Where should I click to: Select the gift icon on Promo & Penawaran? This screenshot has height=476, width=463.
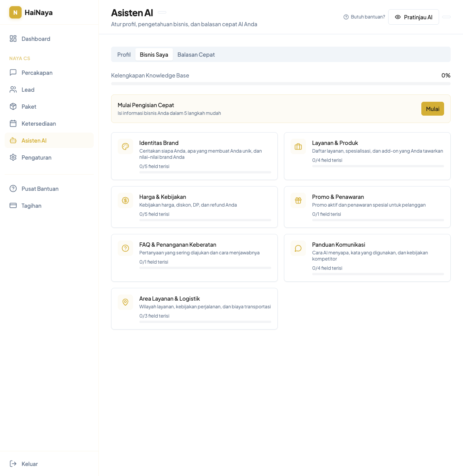coord(298,200)
